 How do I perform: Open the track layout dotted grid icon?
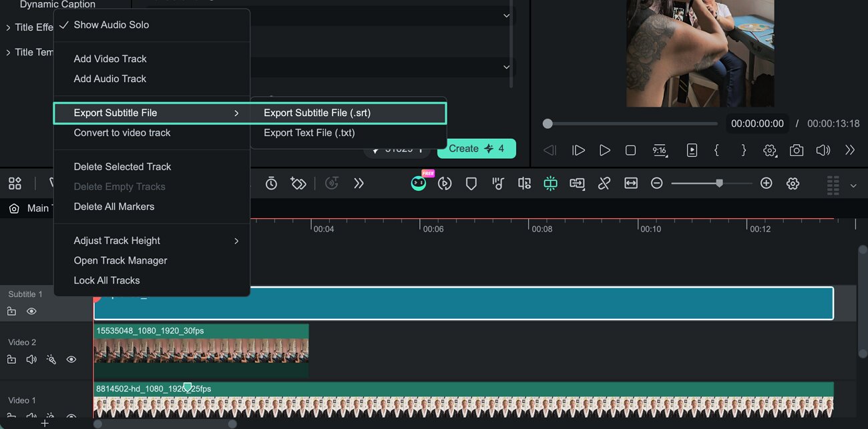click(x=833, y=184)
